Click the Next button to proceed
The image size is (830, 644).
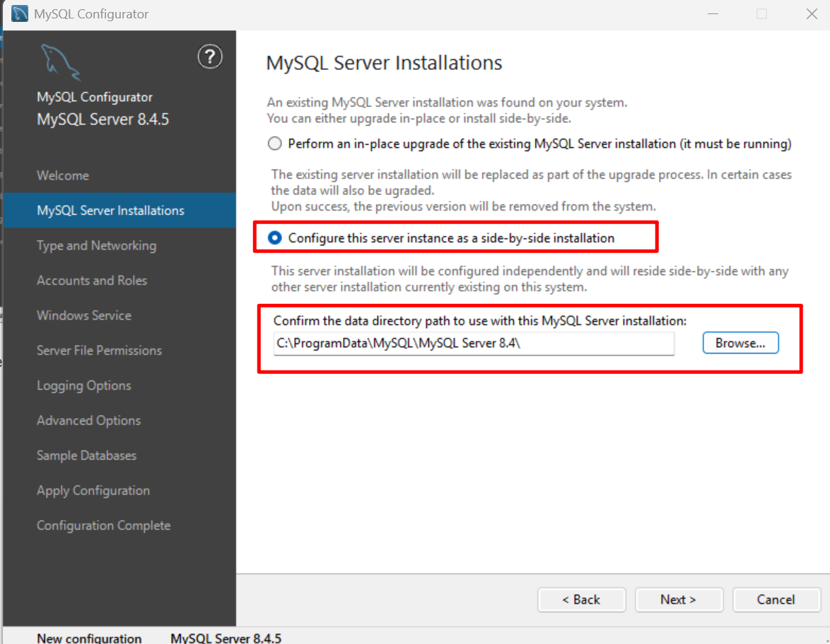[x=678, y=599]
